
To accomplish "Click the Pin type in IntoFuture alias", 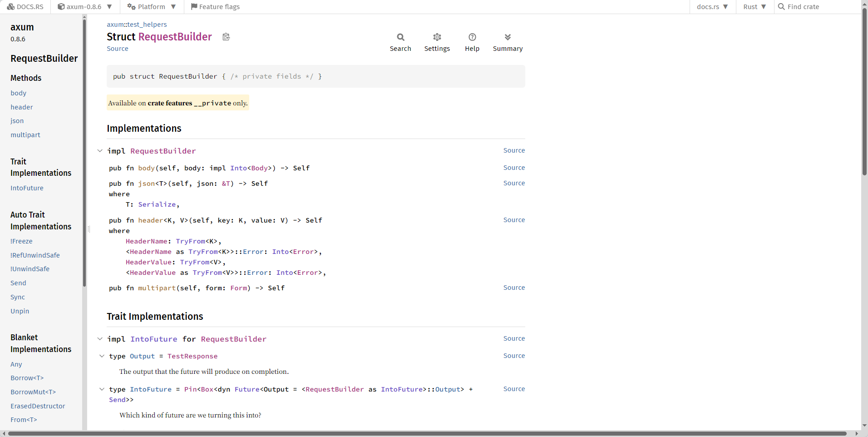I will (190, 389).
